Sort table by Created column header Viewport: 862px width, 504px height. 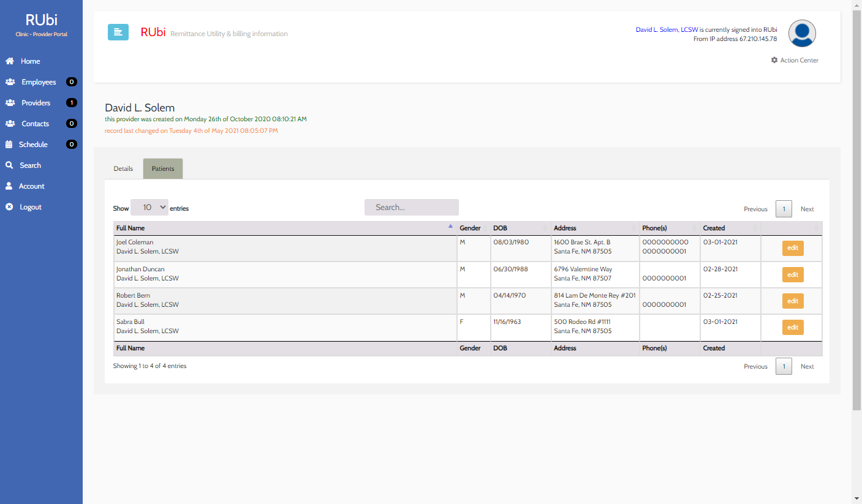pos(729,228)
